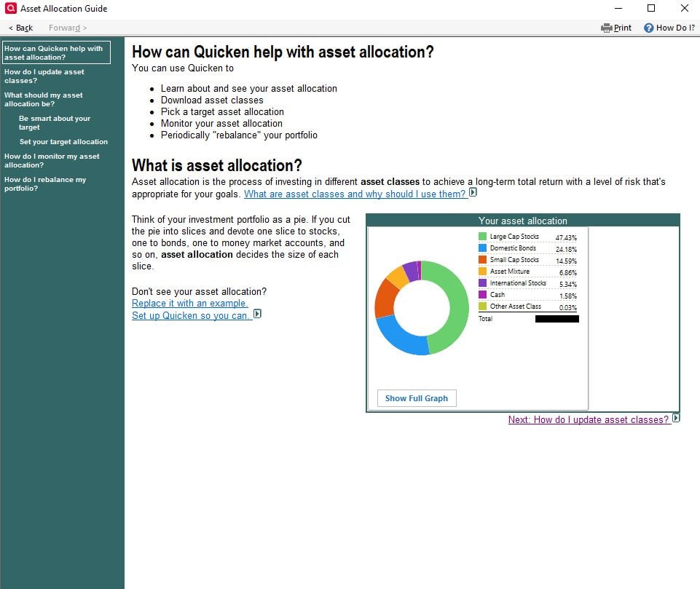Viewport: 700px width, 589px height.
Task: Open 'How do I rebalance my portfolio?' topic
Action: click(45, 184)
